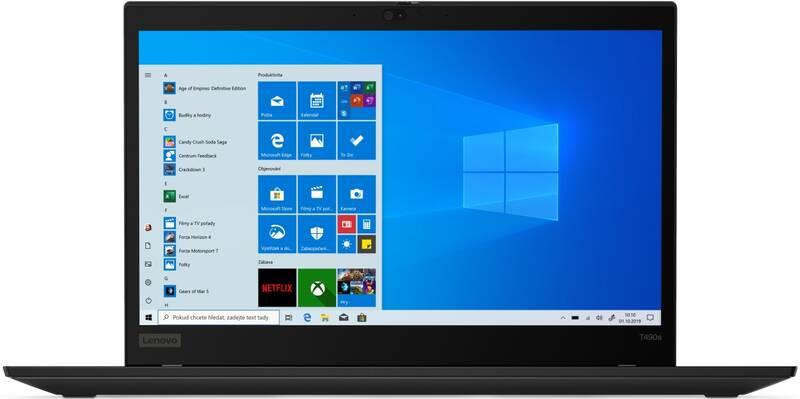Click the volume speaker tray icon

tap(599, 317)
